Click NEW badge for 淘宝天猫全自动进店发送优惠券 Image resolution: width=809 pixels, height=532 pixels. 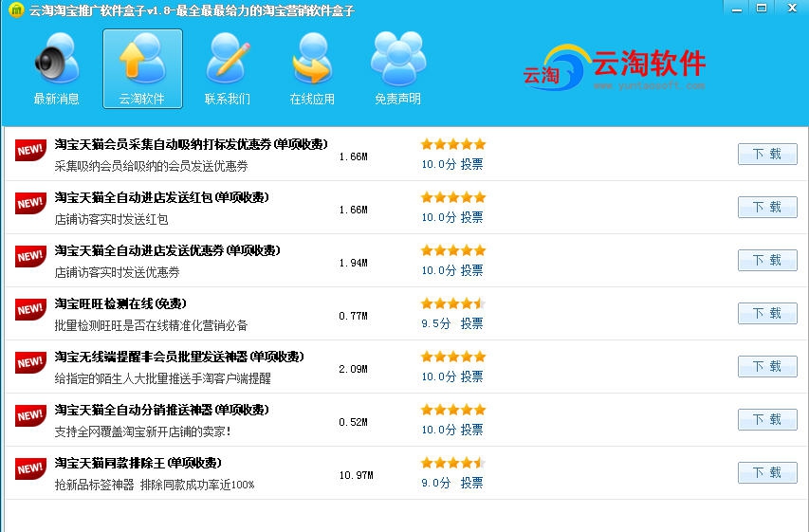[x=30, y=256]
